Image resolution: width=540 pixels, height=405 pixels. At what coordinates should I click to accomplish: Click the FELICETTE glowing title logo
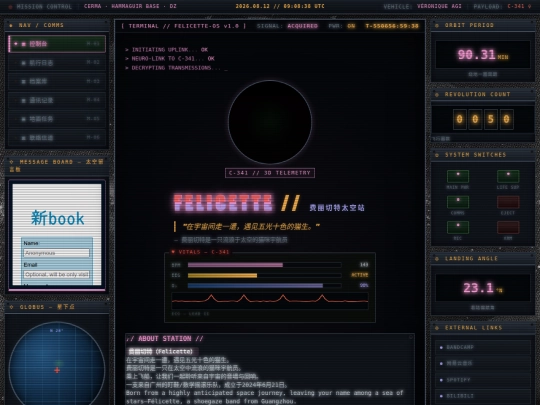click(x=223, y=202)
